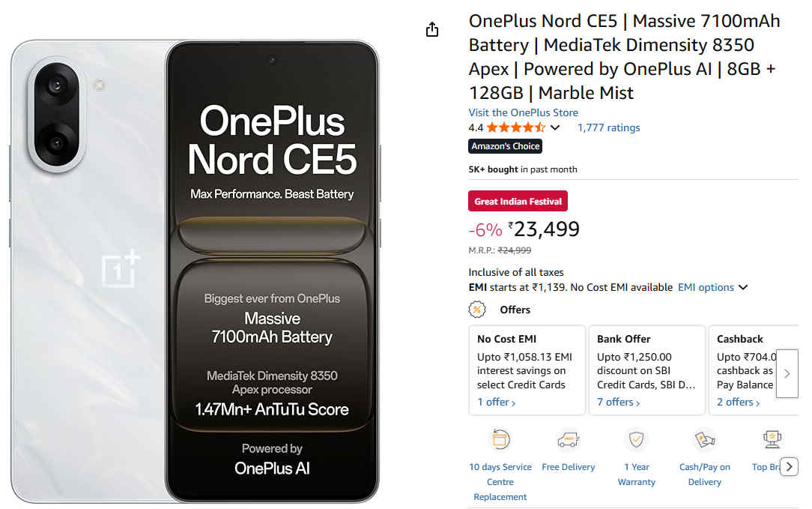Expand the rating breakdown chevron

coord(555,128)
